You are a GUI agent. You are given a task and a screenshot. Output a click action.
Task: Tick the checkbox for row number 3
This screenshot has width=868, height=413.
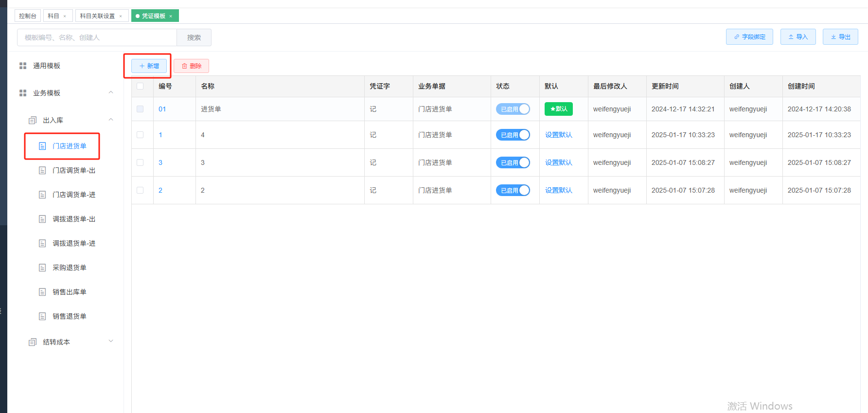[x=140, y=162]
